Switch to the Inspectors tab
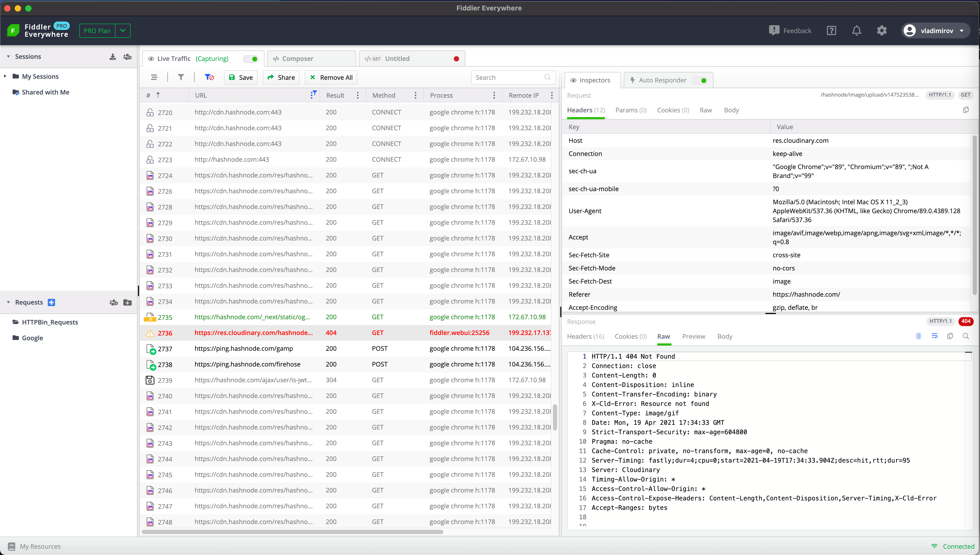The width and height of the screenshot is (980, 555). (592, 80)
